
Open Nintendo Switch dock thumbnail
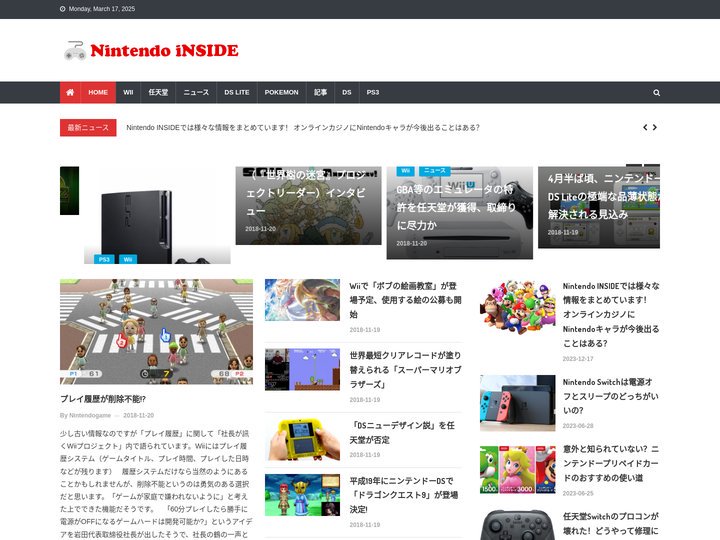[518, 403]
